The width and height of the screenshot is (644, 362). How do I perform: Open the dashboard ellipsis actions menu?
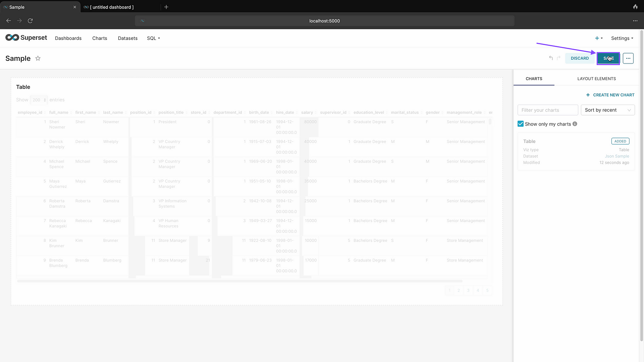click(628, 58)
